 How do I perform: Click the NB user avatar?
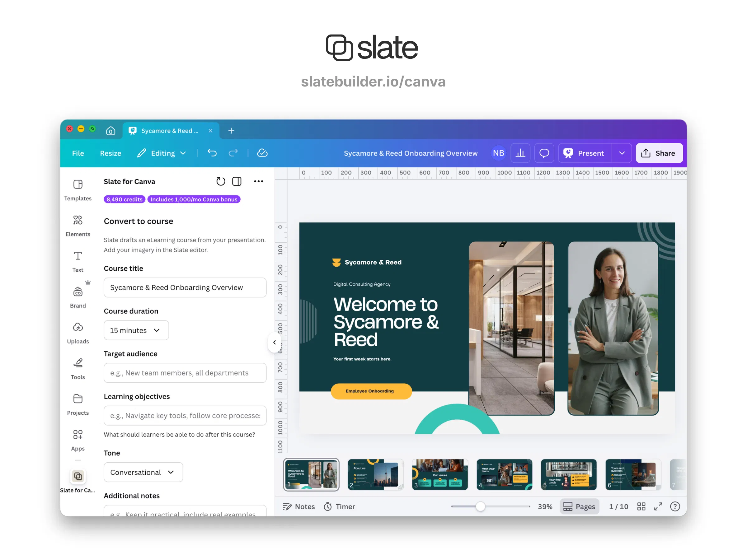pyautogui.click(x=498, y=153)
